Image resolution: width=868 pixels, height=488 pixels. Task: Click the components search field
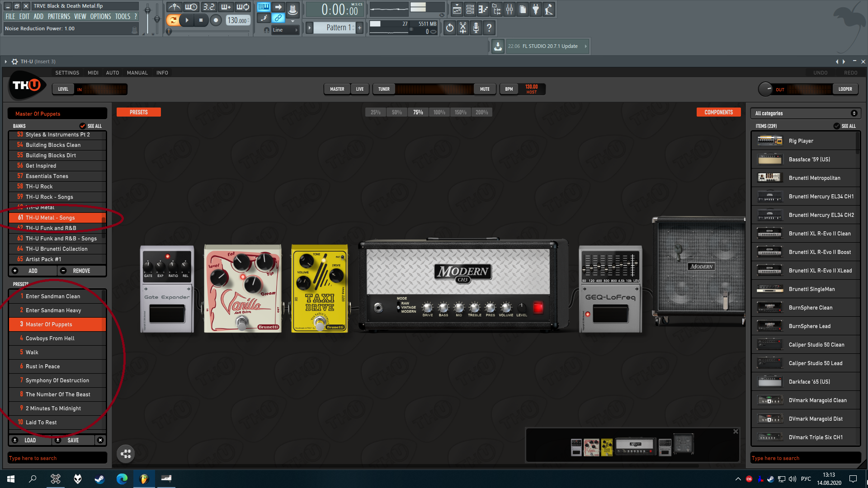805,458
